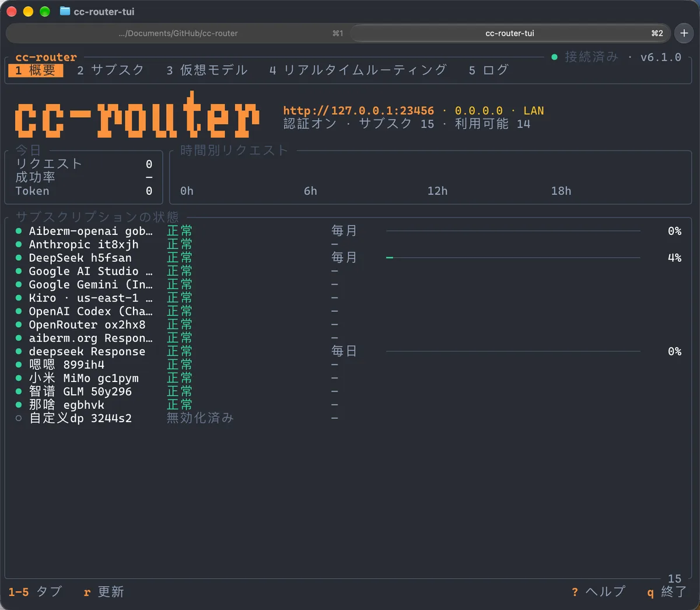Open the 3 仮想モデル tab
The image size is (700, 610).
(207, 71)
